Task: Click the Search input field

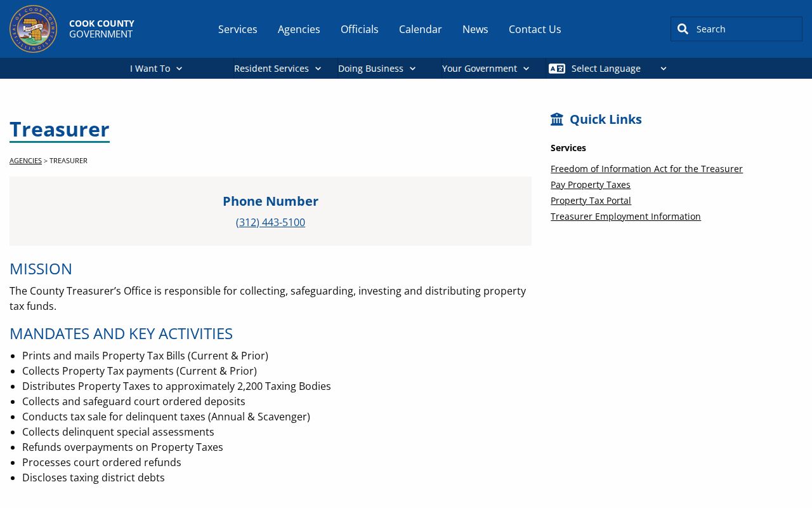Action: click(x=737, y=29)
